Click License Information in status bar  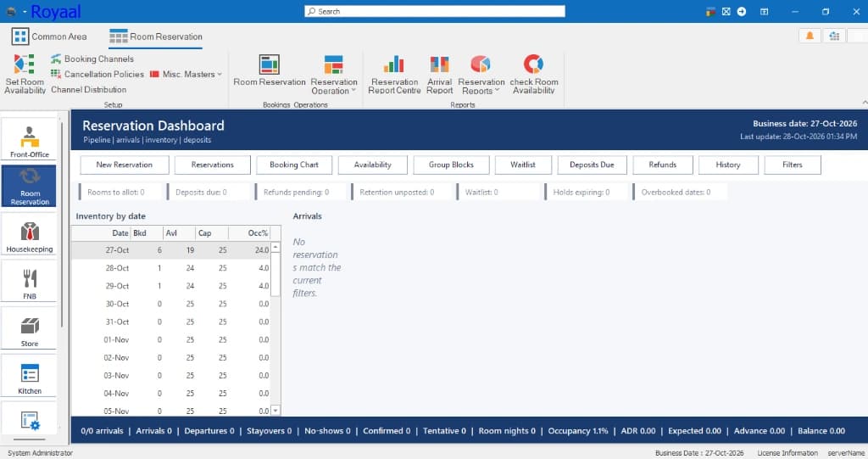[x=787, y=453]
